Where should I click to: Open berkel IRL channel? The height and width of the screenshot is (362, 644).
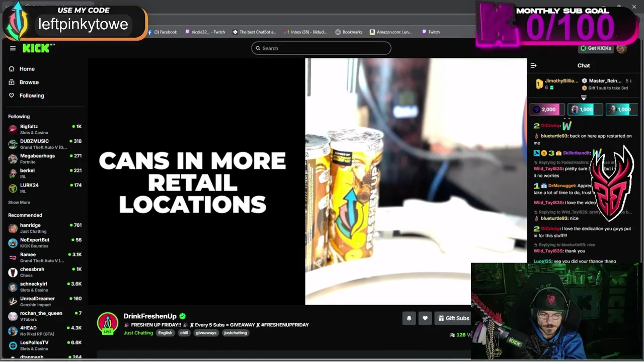pos(45,173)
